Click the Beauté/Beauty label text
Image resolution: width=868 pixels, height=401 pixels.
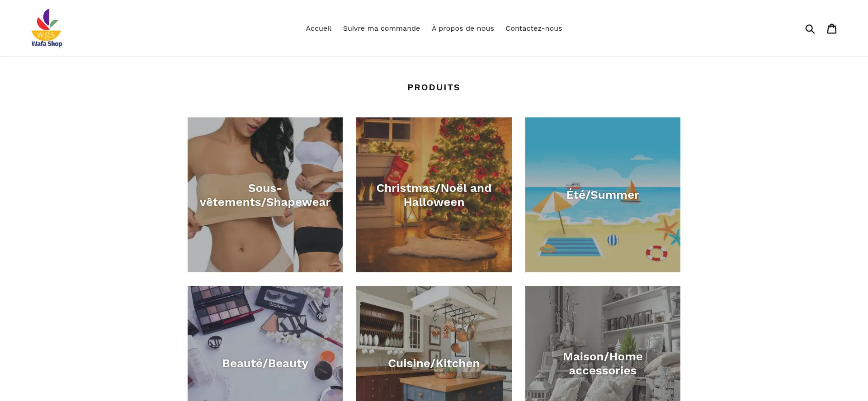265,364
